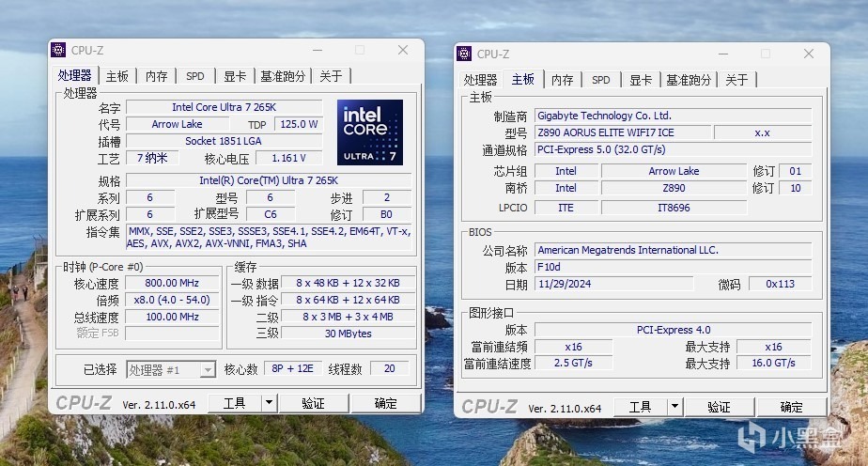Click 确定 button in left window
The image size is (868, 466).
385,403
